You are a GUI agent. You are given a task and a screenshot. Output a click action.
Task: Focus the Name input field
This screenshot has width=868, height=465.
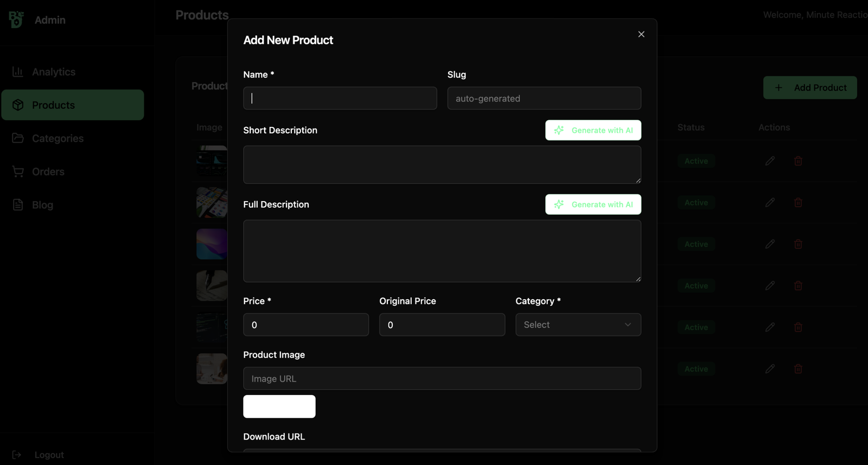340,98
